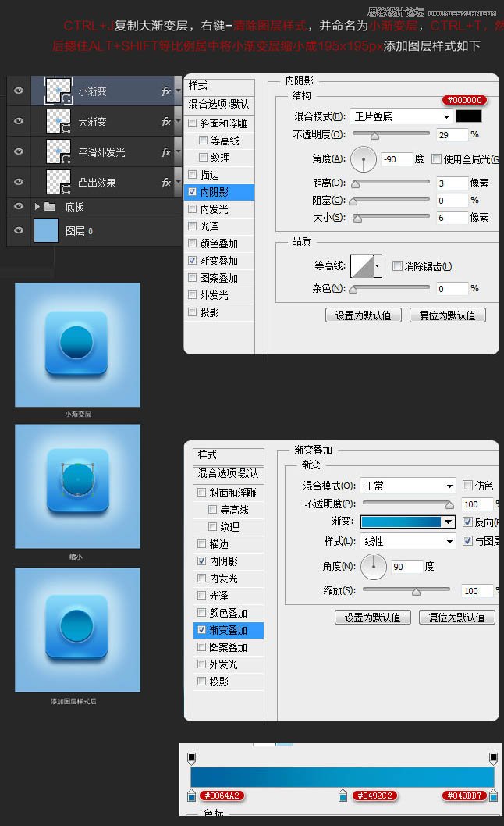Uncheck the 反向 checkbox
The image size is (504, 826).
tap(467, 522)
